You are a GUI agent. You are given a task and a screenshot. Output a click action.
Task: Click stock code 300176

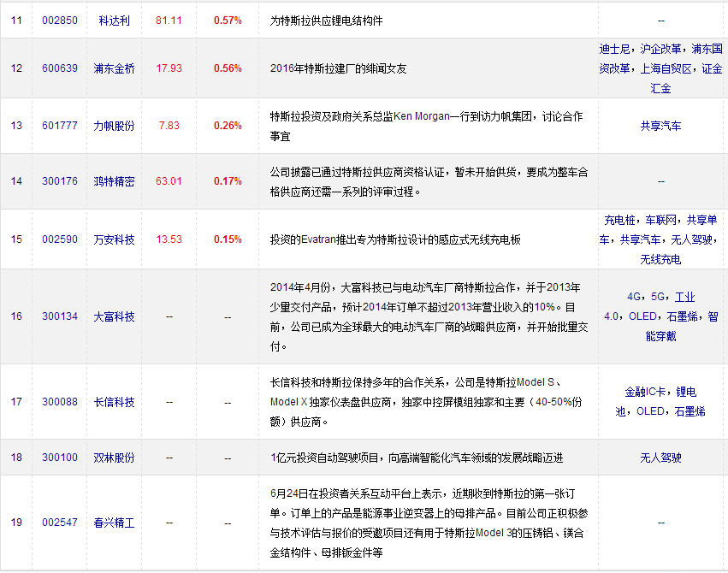(59, 181)
